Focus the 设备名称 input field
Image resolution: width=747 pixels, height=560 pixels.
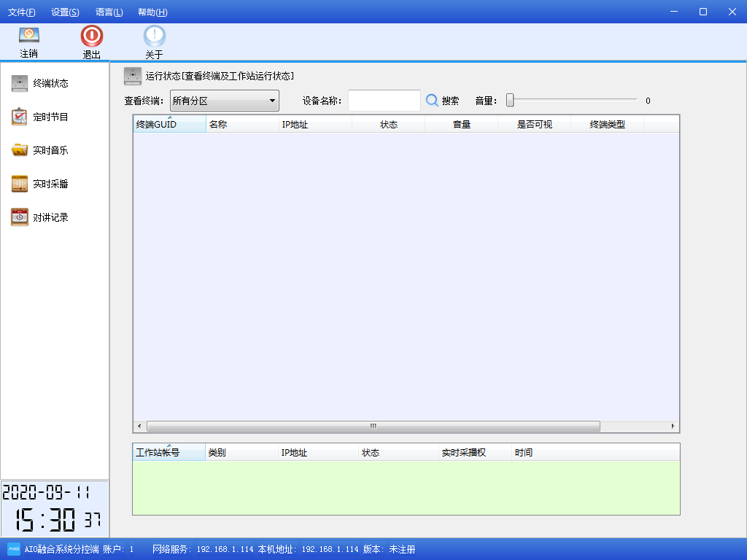click(x=384, y=101)
